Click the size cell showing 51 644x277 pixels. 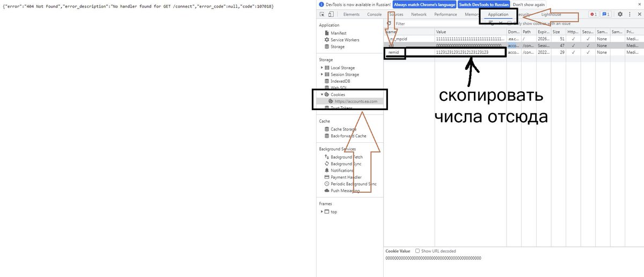(x=559, y=39)
